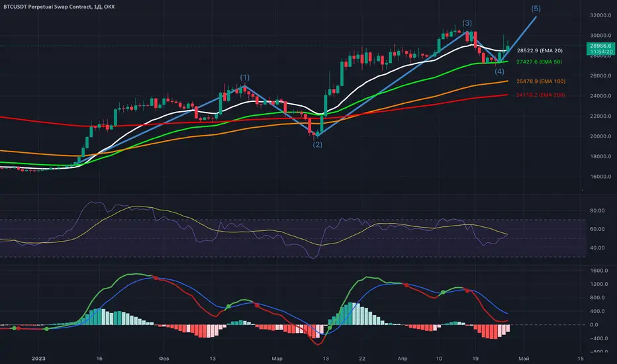Click the 19 date label on time axis
Viewport: 617px width, 364px height.
coord(475,359)
